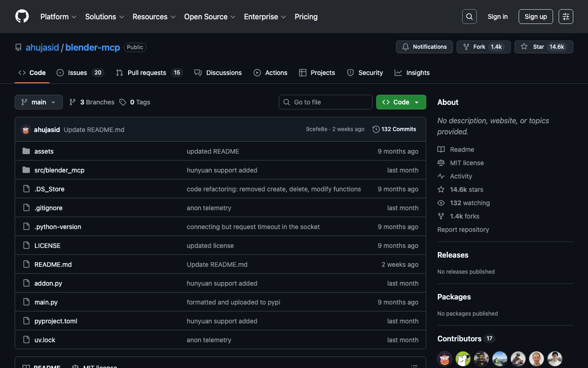Expand the main branch dropdown
588x368 pixels.
click(x=39, y=102)
